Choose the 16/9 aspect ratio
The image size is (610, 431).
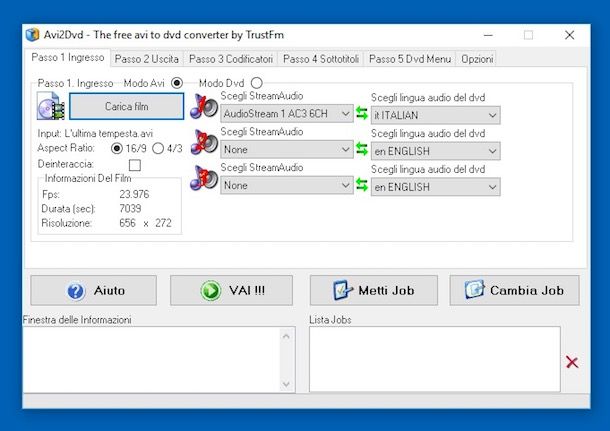(x=116, y=148)
